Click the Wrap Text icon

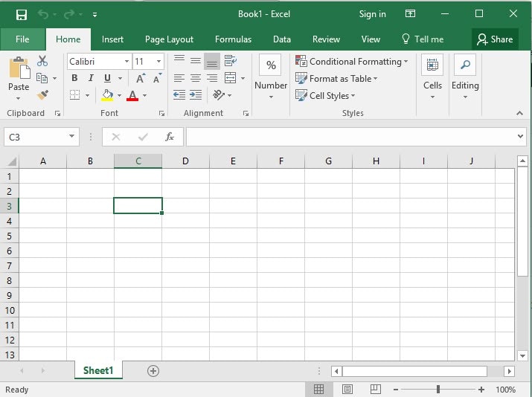coord(230,61)
